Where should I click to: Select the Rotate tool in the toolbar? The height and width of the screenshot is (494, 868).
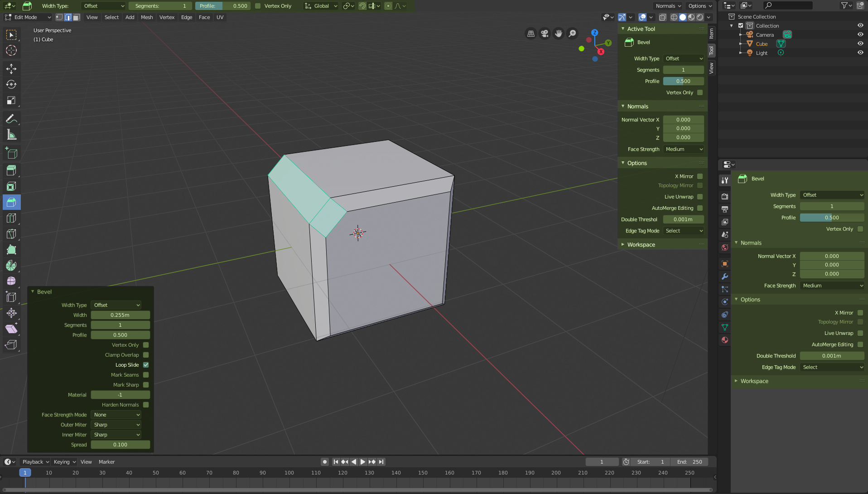(x=11, y=85)
